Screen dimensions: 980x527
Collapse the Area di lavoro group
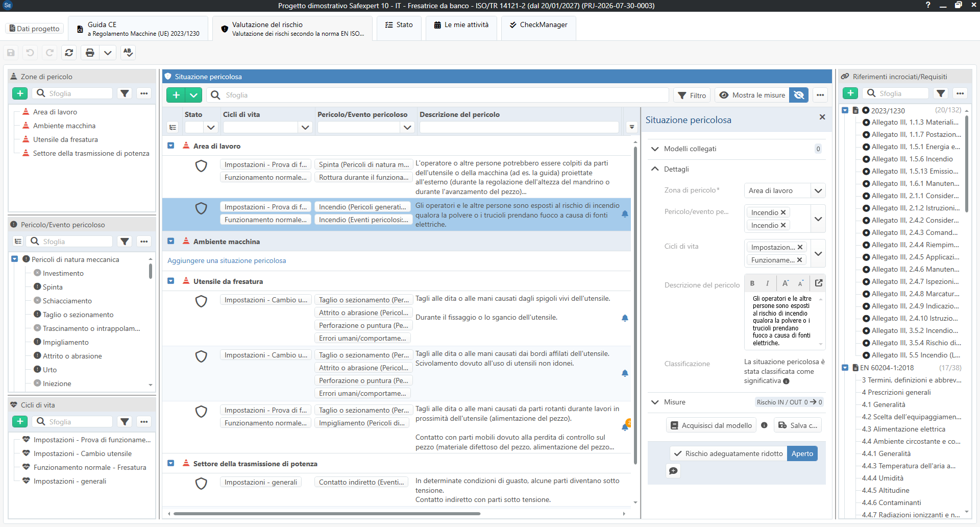171,146
